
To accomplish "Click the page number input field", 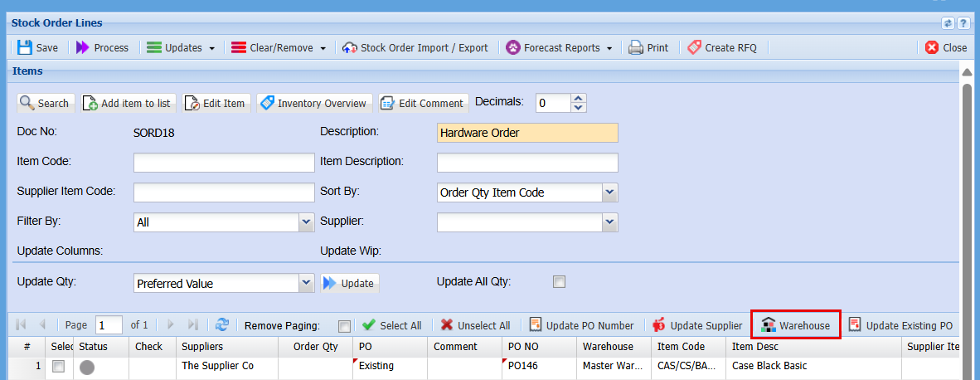I will [109, 325].
